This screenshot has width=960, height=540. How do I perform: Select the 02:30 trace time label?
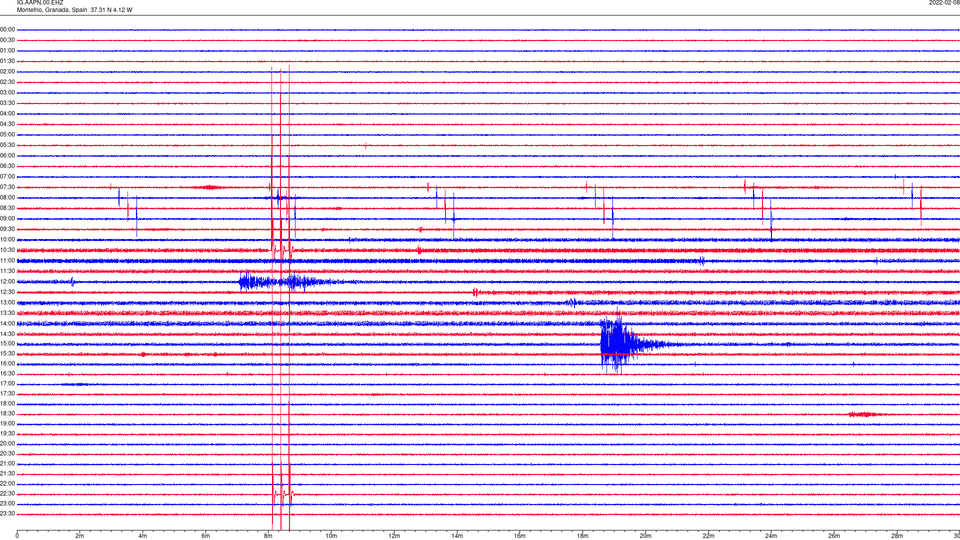7,82
